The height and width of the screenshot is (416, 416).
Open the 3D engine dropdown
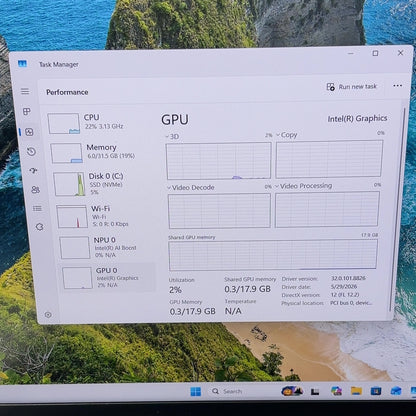click(x=173, y=137)
